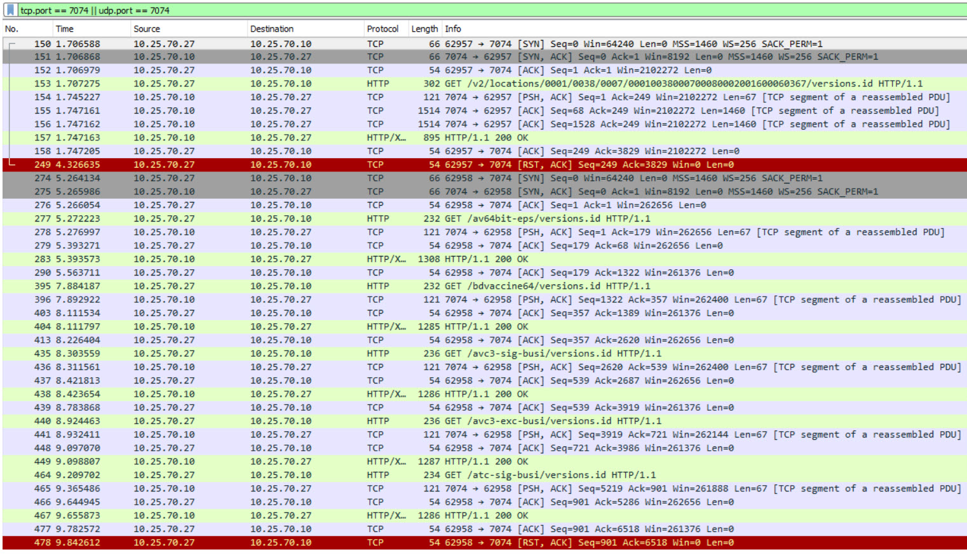The width and height of the screenshot is (967, 560).
Task: Sort packets by the Length column header
Action: [x=424, y=29]
